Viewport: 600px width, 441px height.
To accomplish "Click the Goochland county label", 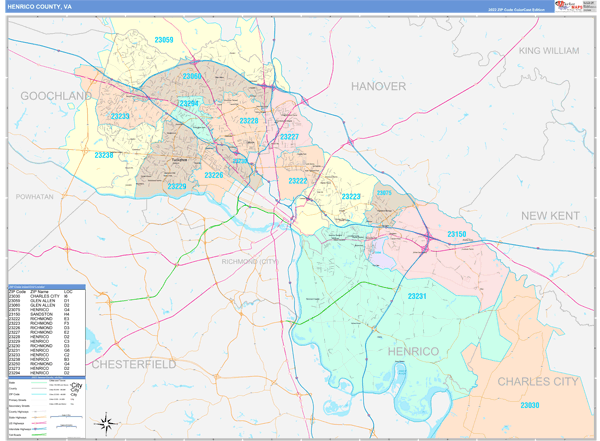I will (x=55, y=95).
